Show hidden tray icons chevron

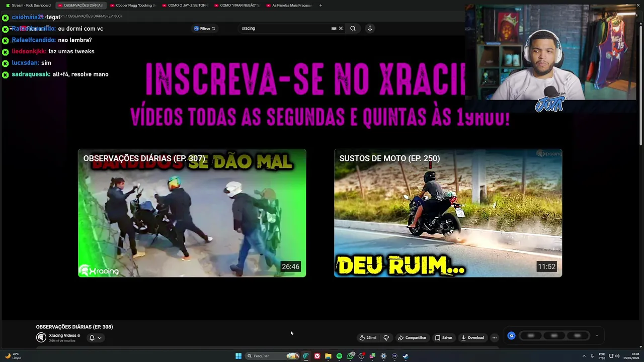pyautogui.click(x=584, y=356)
